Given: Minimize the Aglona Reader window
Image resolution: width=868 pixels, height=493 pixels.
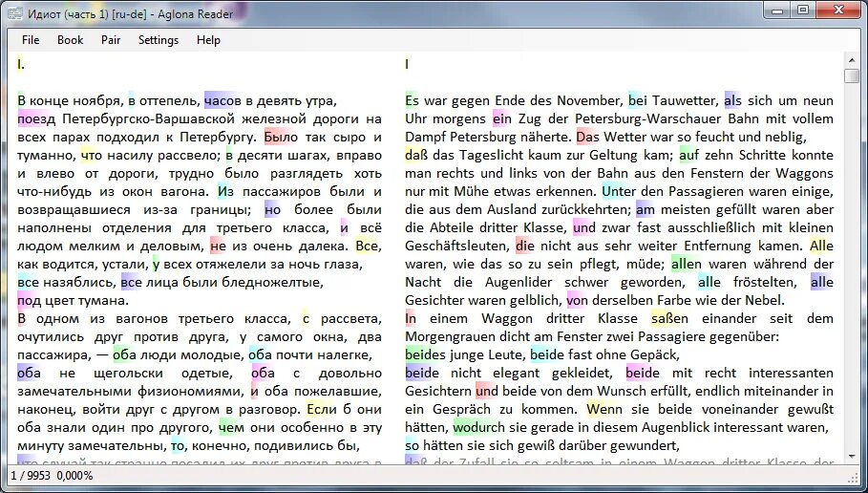Looking at the screenshot, I should (x=778, y=10).
